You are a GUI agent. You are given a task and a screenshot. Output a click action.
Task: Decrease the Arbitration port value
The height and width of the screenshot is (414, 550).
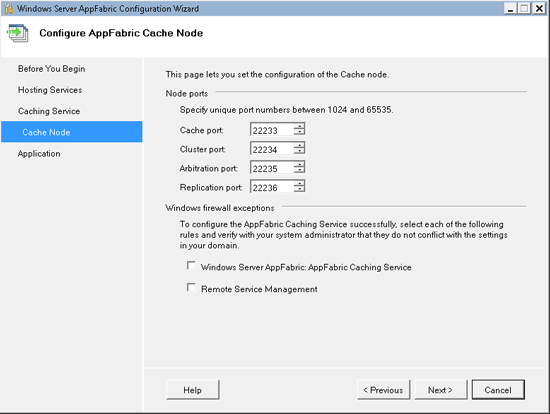[299, 170]
